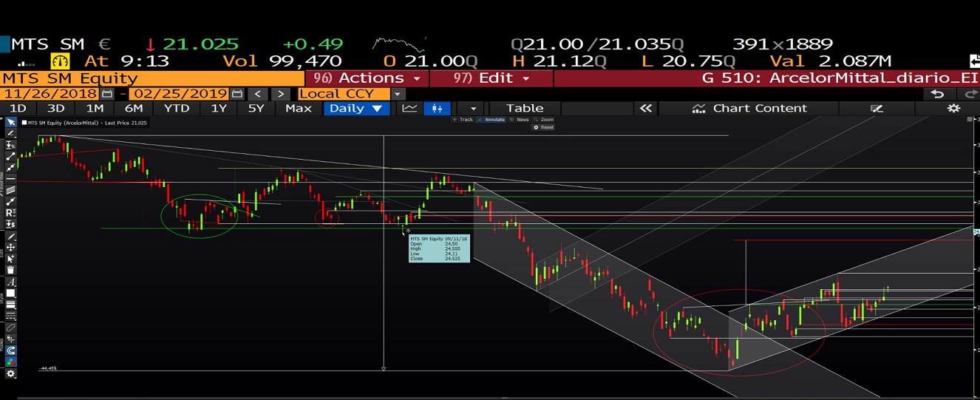
Task: Switch to candlestick chart type icon
Action: 437,108
